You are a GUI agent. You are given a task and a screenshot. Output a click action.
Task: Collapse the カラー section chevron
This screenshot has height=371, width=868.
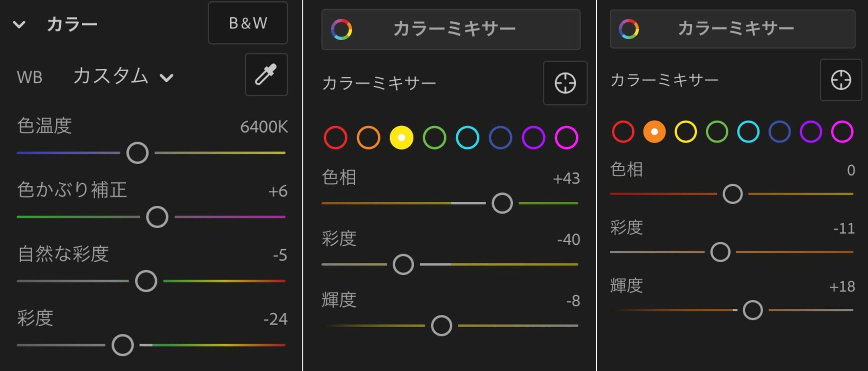(19, 24)
